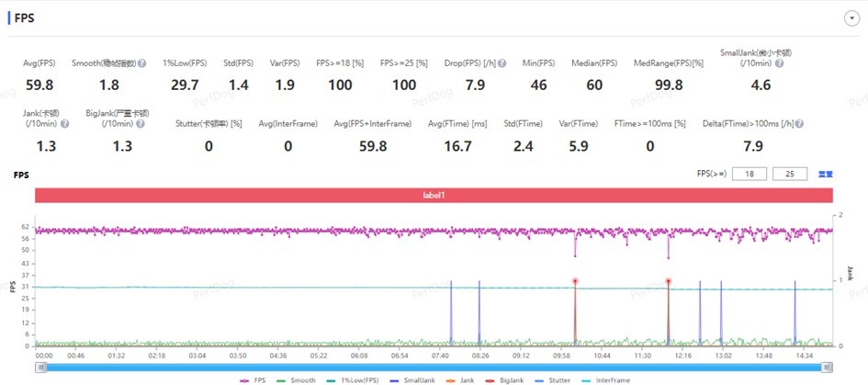Toggle the 1%Low(FPS) series in the legend
868x385 pixels.
pyautogui.click(x=352, y=380)
